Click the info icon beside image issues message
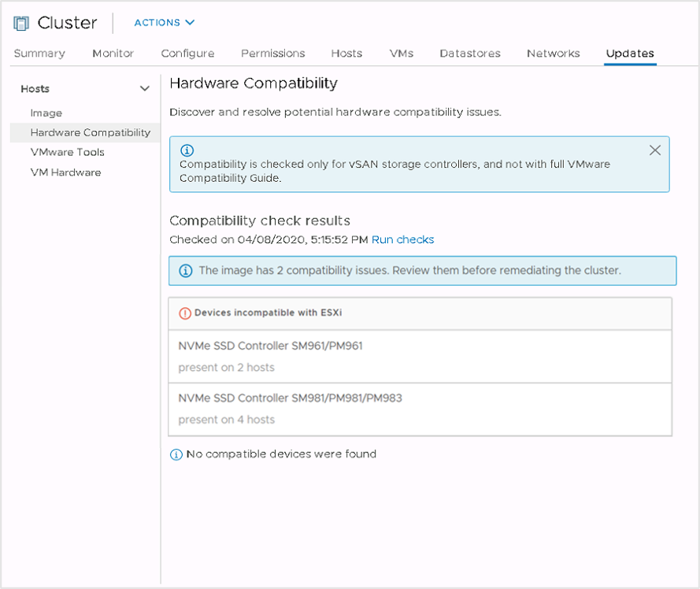 point(186,271)
